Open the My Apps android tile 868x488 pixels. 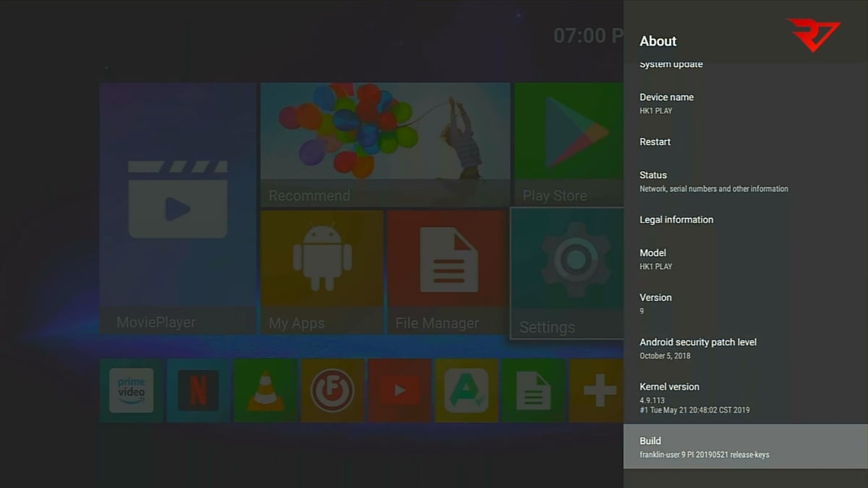[322, 272]
